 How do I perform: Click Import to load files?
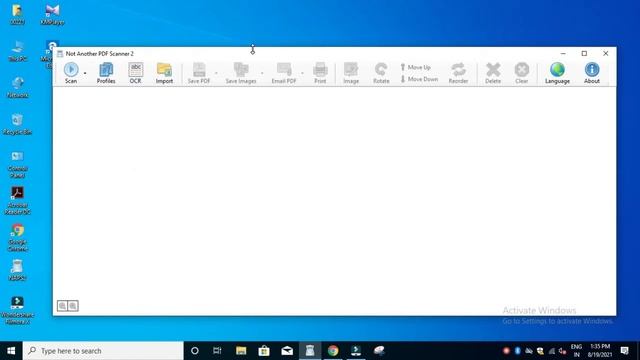click(164, 73)
